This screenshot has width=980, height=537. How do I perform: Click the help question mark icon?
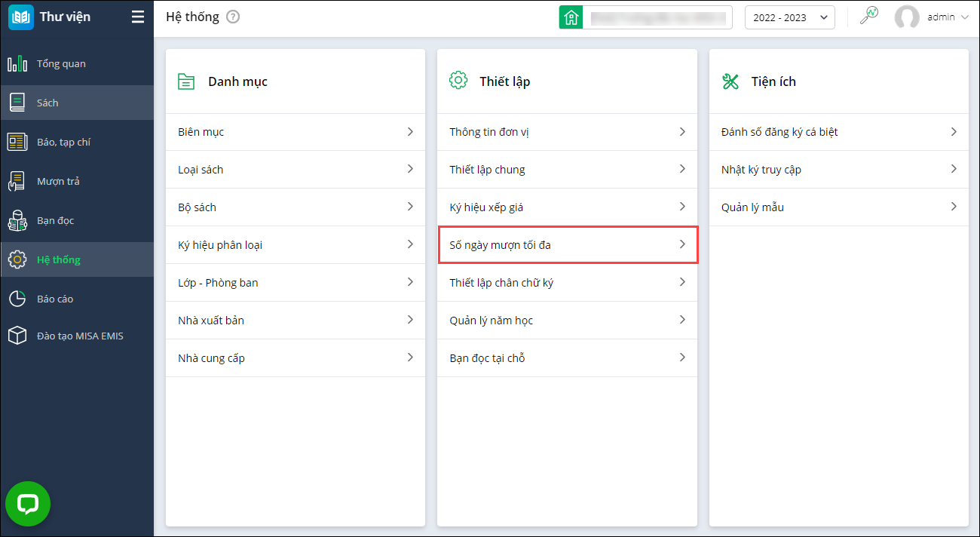coord(233,17)
